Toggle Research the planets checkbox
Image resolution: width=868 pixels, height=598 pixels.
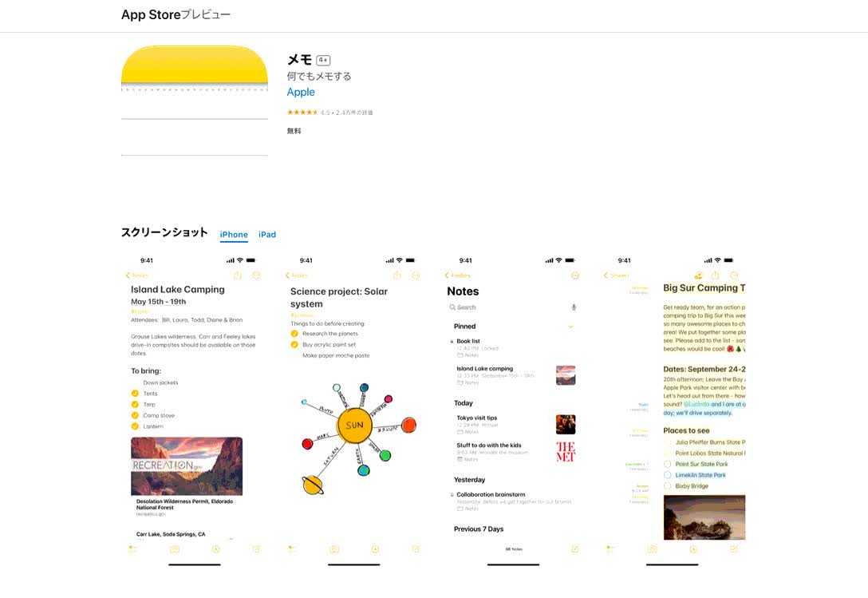click(294, 334)
